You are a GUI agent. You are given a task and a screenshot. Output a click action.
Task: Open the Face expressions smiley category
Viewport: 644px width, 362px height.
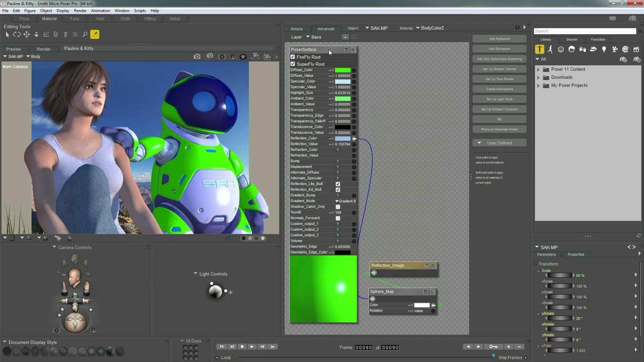point(561,49)
